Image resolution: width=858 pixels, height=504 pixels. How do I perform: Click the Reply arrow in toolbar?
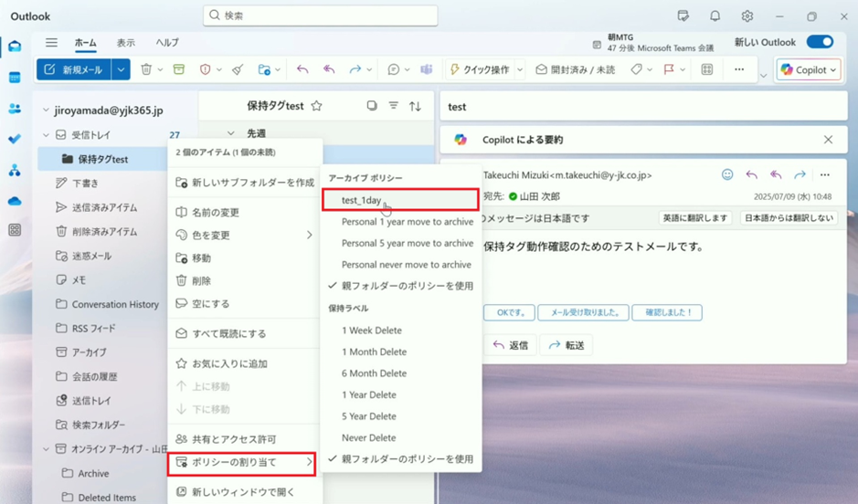pos(302,69)
